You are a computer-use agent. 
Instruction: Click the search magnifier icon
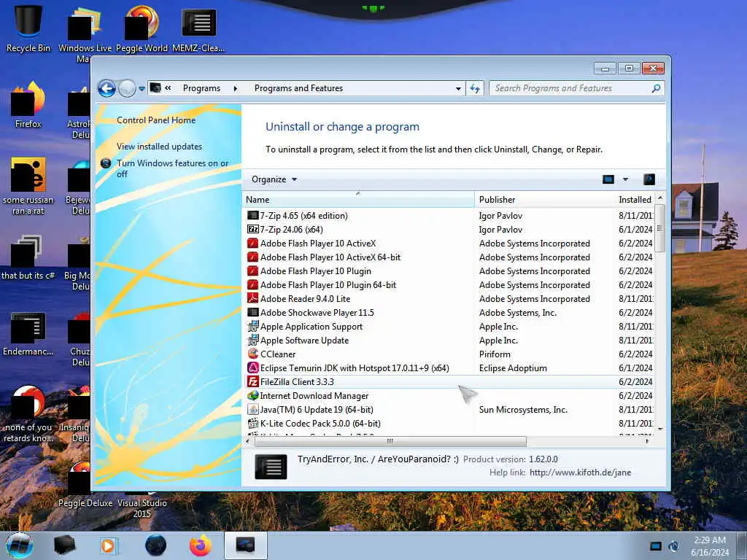click(x=656, y=88)
